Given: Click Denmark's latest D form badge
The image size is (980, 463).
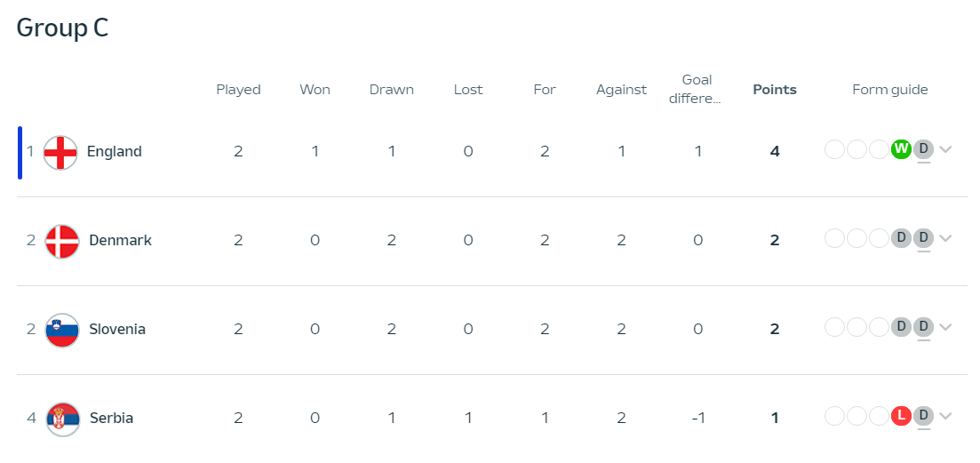Looking at the screenshot, I should (923, 238).
